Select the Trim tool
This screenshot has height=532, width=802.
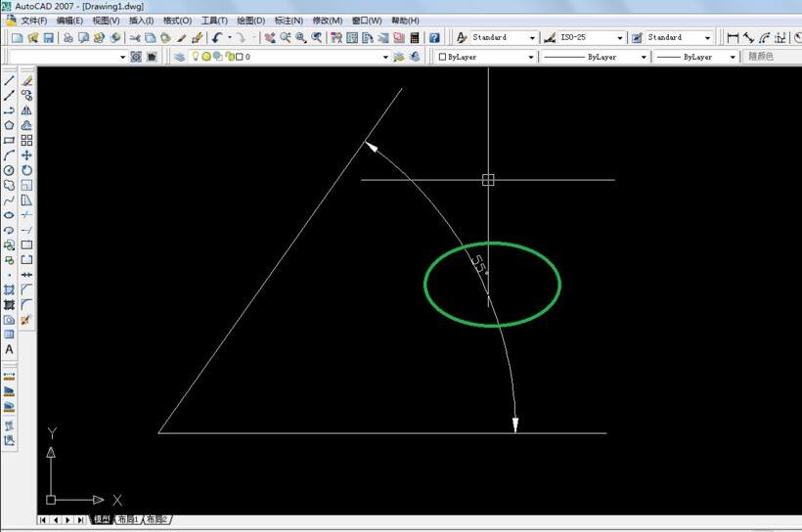pos(26,215)
